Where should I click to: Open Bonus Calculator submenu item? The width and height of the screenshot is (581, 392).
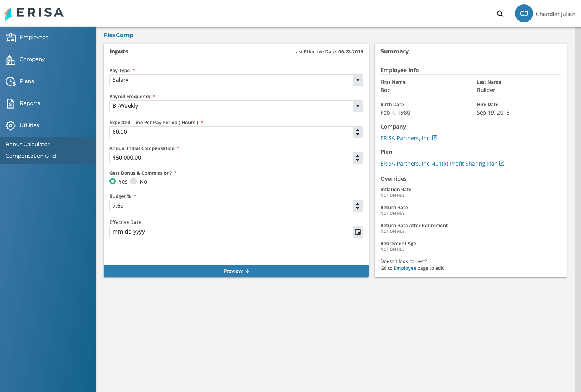click(x=28, y=144)
